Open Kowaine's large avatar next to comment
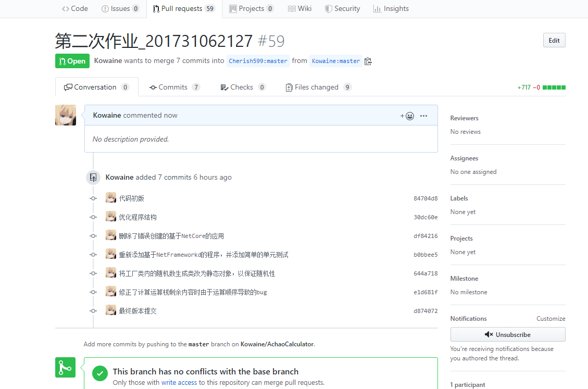The width and height of the screenshot is (588, 389). (x=66, y=115)
